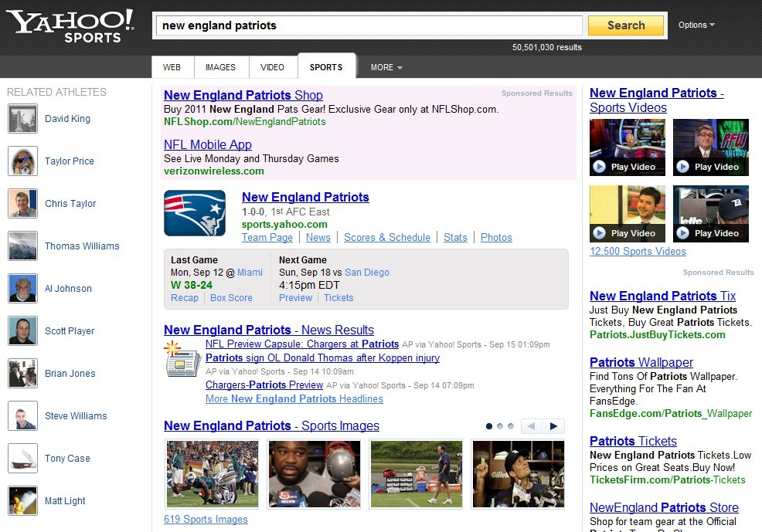Open Chris Taylor's avatar thumbnail
Viewport: 762px width, 532px height.
(x=23, y=203)
